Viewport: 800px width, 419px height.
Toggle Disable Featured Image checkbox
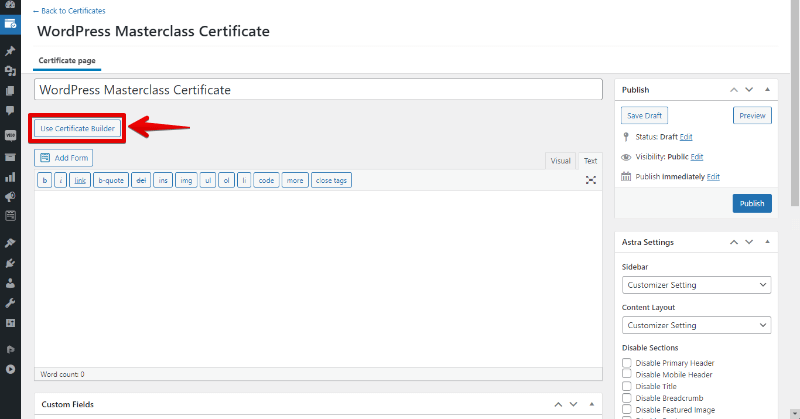[627, 409]
